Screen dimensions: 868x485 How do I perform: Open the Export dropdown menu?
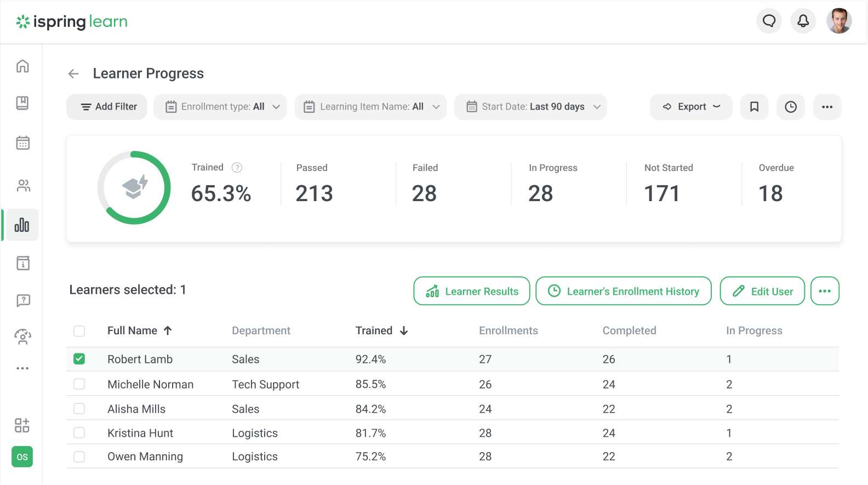point(690,107)
